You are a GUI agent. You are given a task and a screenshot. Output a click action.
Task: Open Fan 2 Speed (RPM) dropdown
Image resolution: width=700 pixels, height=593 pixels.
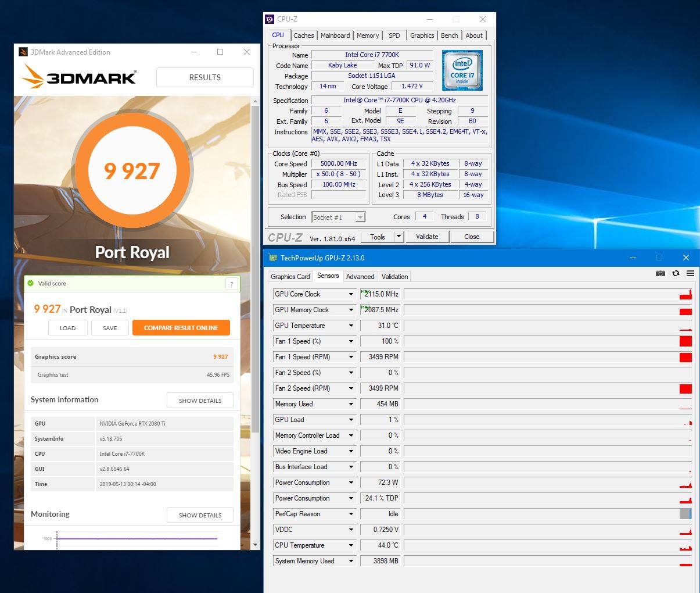pyautogui.click(x=351, y=388)
